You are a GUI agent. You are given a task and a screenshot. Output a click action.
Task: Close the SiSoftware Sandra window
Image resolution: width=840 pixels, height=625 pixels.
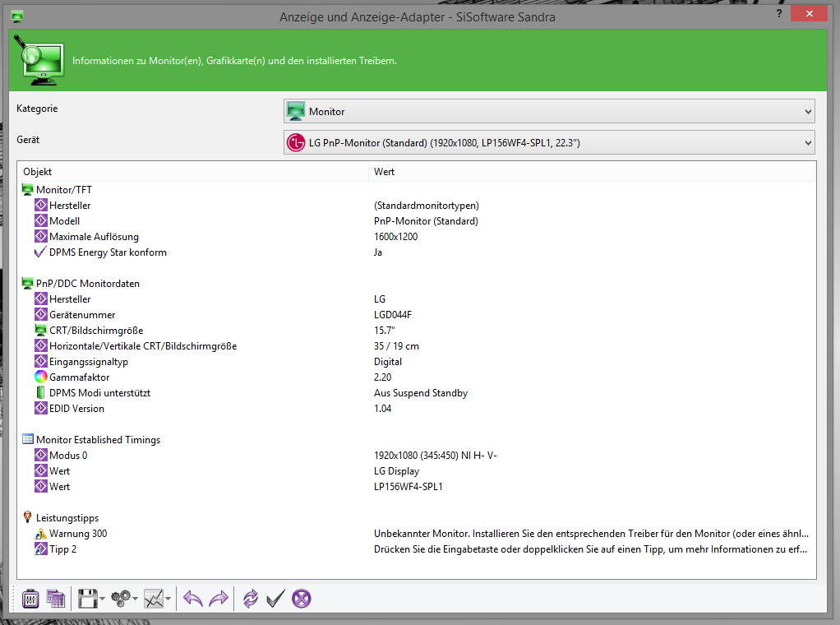point(810,13)
